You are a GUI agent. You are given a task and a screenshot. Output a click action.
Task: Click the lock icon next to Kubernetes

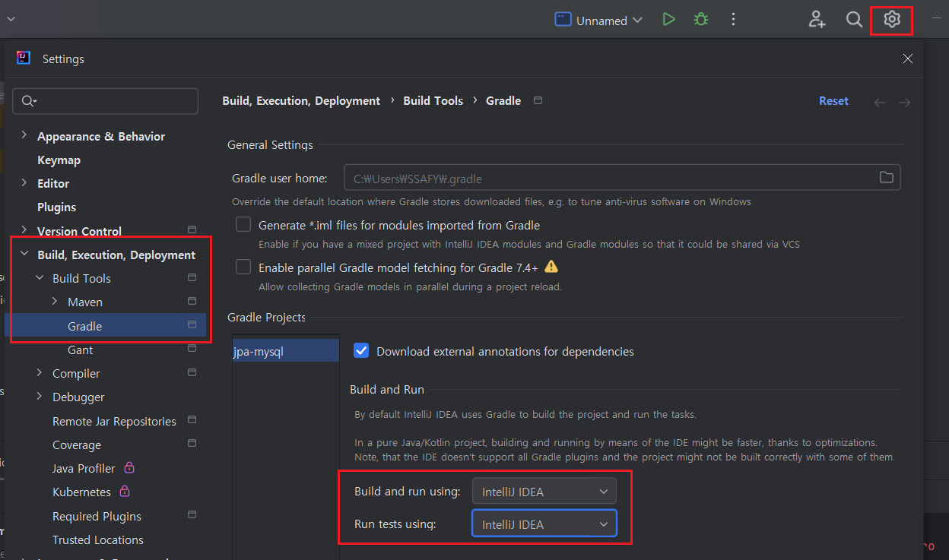(x=125, y=491)
